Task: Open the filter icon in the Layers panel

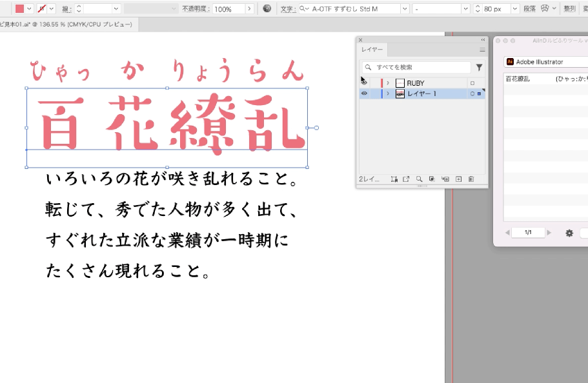Action: (478, 66)
